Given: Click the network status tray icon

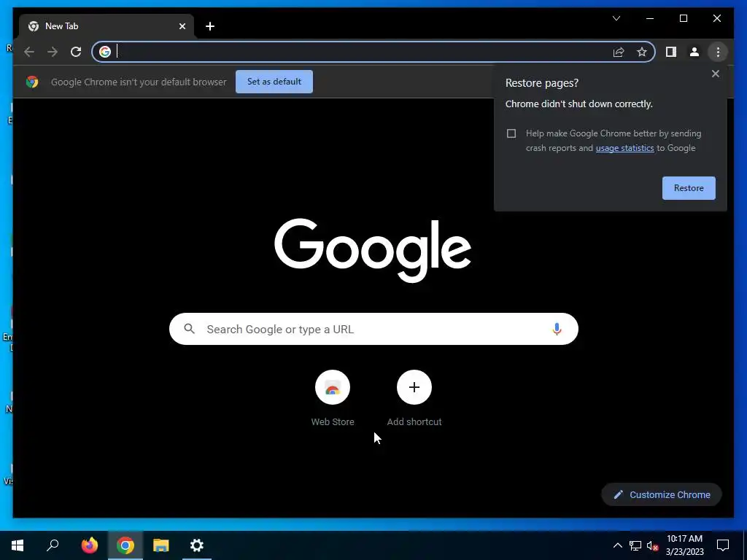Looking at the screenshot, I should [x=635, y=545].
